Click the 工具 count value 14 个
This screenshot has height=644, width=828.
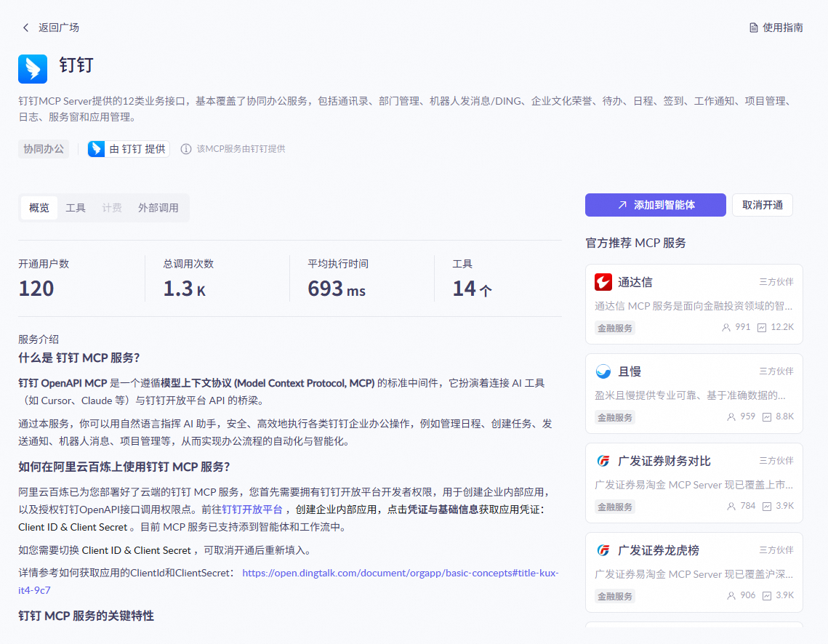tap(472, 289)
